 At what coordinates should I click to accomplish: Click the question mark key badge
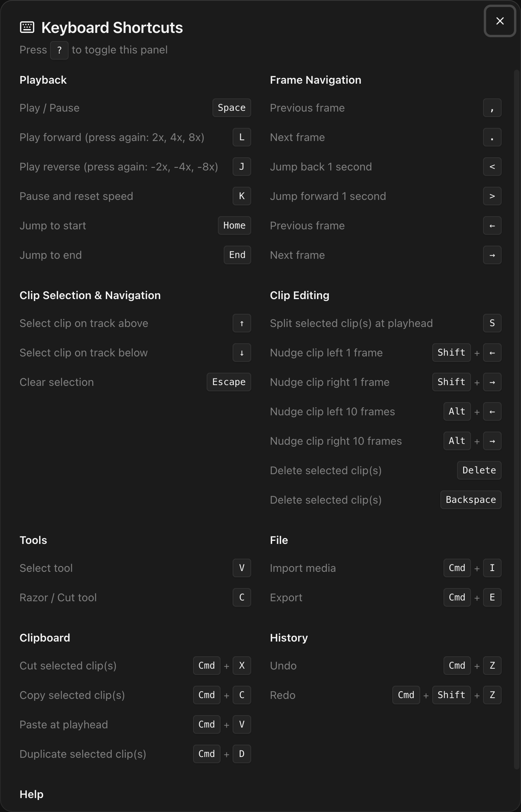pyautogui.click(x=59, y=50)
